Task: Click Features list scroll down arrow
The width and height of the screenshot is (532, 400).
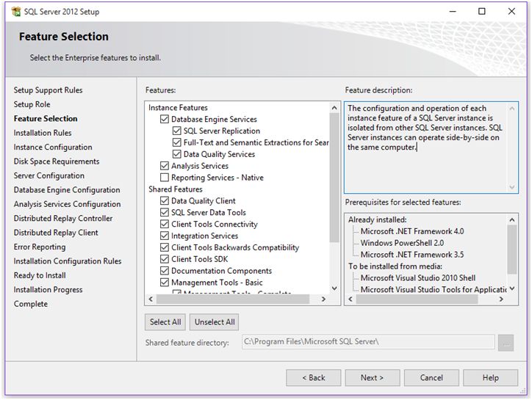Action: tap(334, 288)
